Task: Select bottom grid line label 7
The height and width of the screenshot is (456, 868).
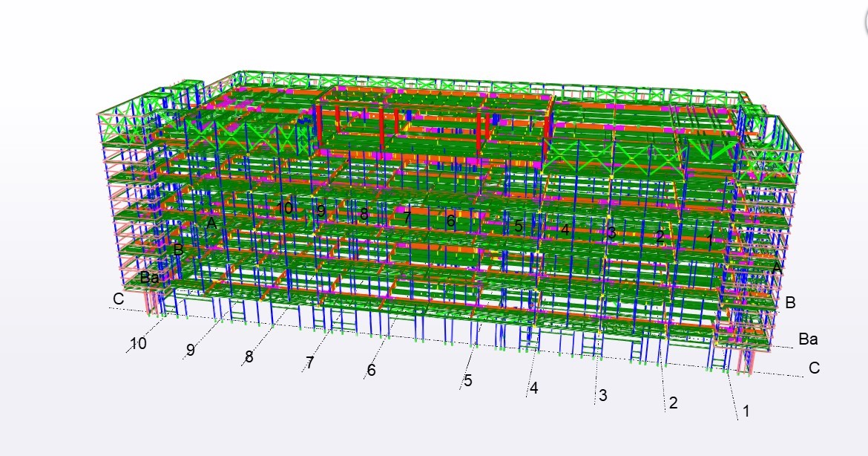Action: 309,363
